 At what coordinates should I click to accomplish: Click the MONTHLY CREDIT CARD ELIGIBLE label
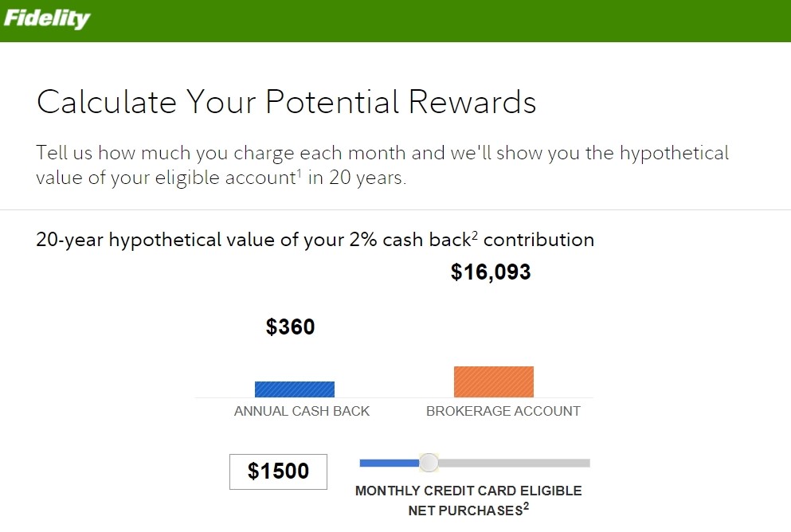pos(468,491)
